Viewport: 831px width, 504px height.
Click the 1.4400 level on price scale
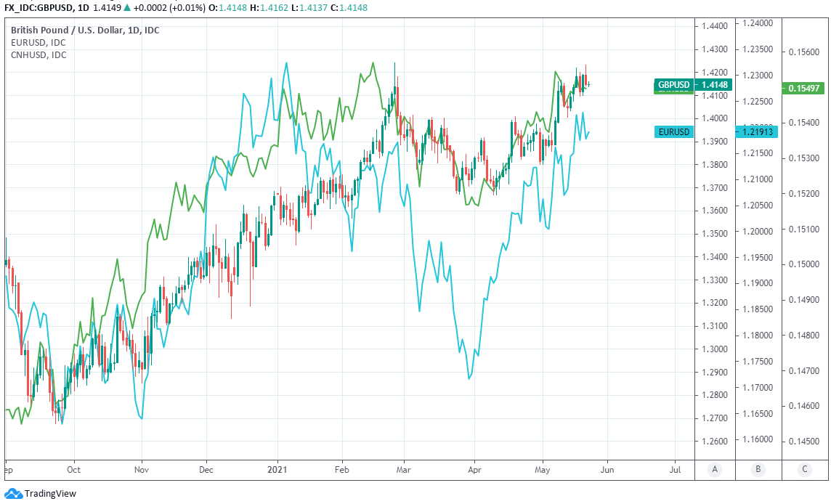[x=715, y=26]
